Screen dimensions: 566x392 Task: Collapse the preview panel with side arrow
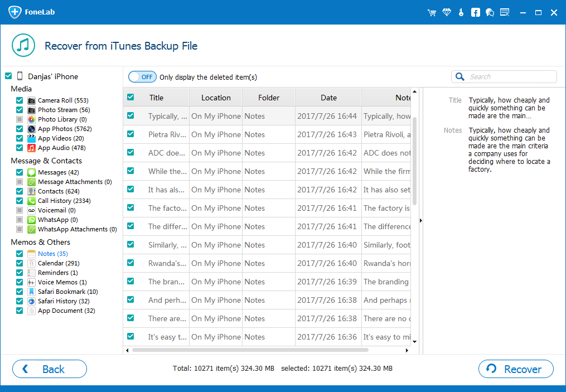(421, 221)
